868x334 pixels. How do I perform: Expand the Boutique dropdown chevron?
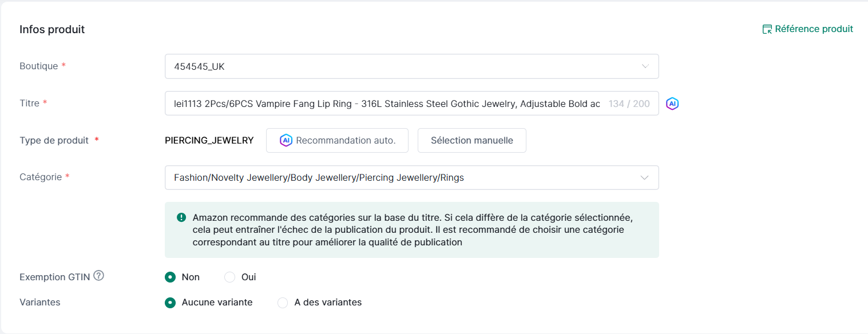pyautogui.click(x=645, y=66)
